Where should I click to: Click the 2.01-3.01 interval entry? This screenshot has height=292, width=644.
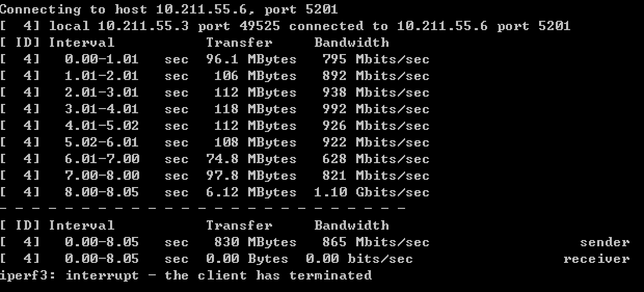pos(102,92)
